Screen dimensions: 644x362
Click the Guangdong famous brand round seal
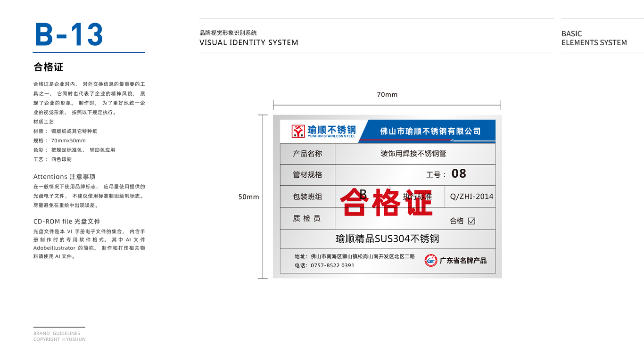431,260
